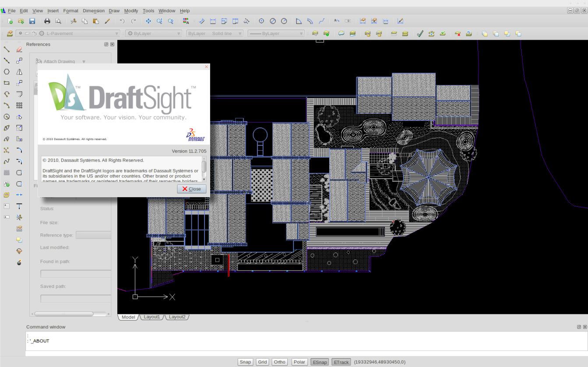This screenshot has width=588, height=367.
Task: Click the Reference type field
Action: 93,235
